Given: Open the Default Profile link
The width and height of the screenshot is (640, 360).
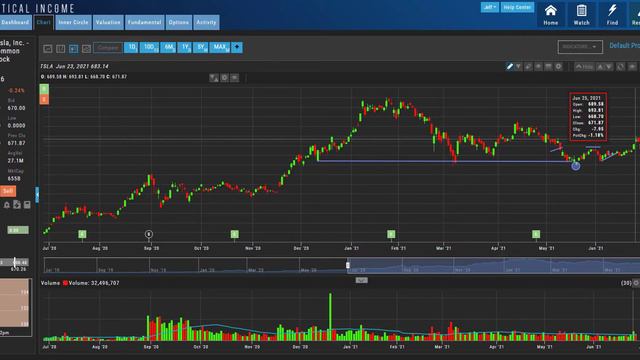Looking at the screenshot, I should (x=624, y=46).
